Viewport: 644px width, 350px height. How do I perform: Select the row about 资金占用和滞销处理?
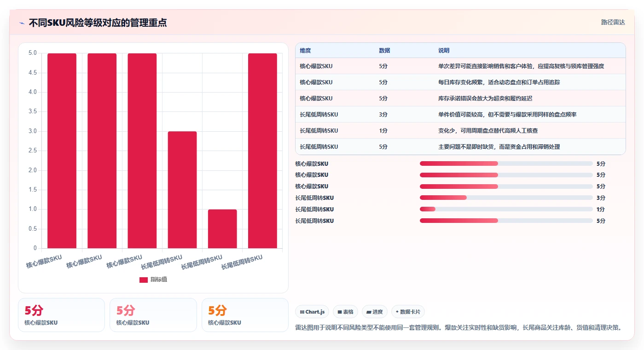click(460, 147)
